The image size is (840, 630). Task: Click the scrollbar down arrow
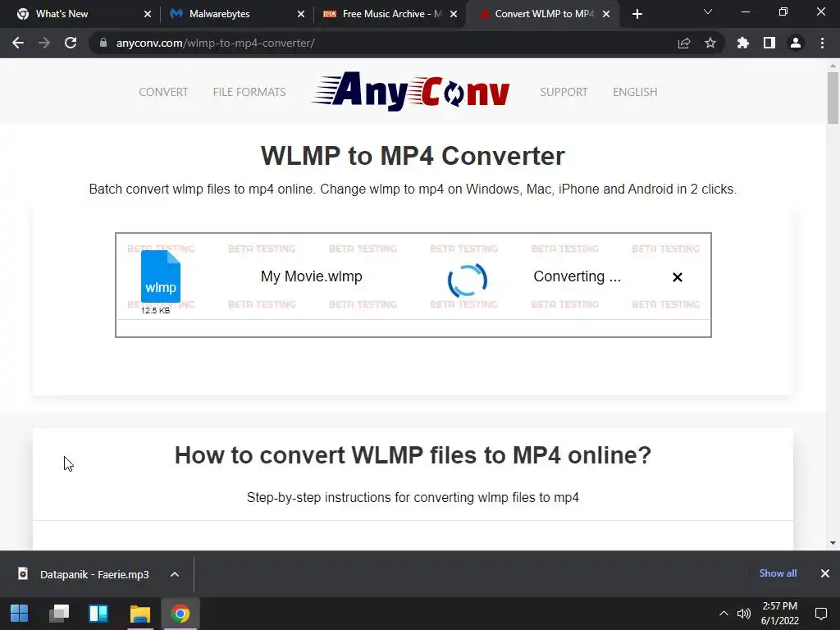pos(833,543)
